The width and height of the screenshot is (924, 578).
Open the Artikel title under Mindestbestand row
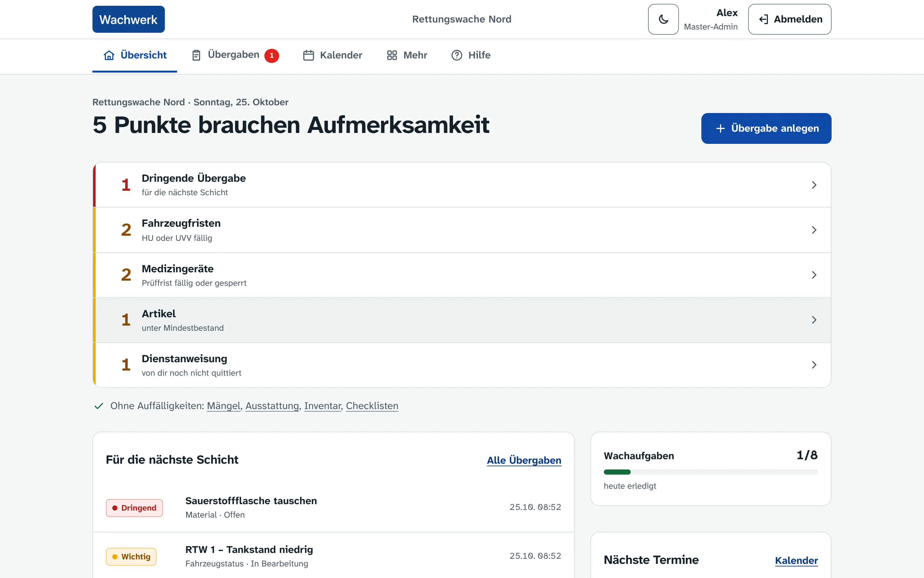coord(158,313)
